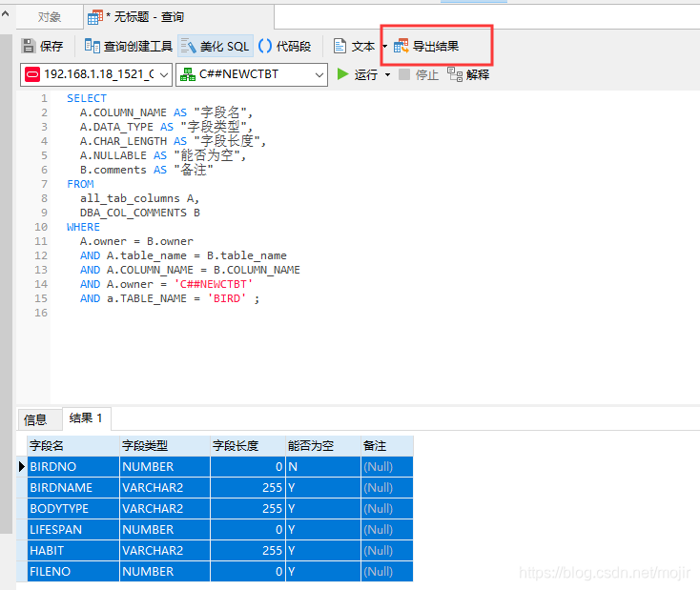Select the HABIT cell
700x590 pixels.
73,550
